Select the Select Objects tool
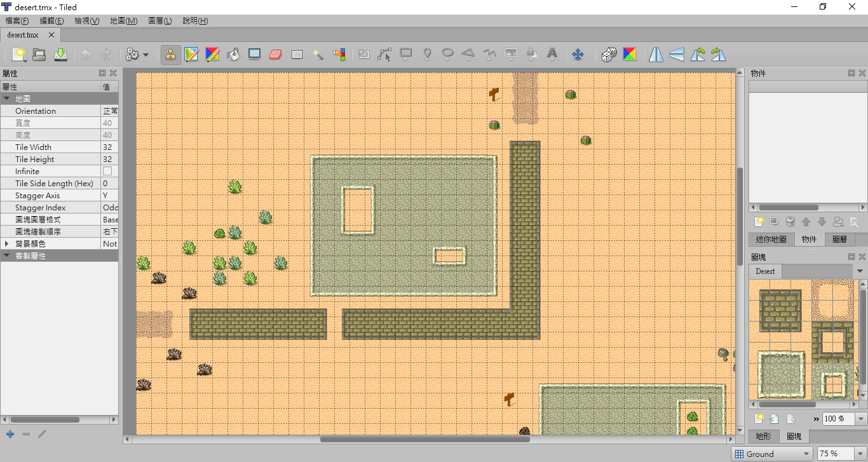 click(x=364, y=55)
